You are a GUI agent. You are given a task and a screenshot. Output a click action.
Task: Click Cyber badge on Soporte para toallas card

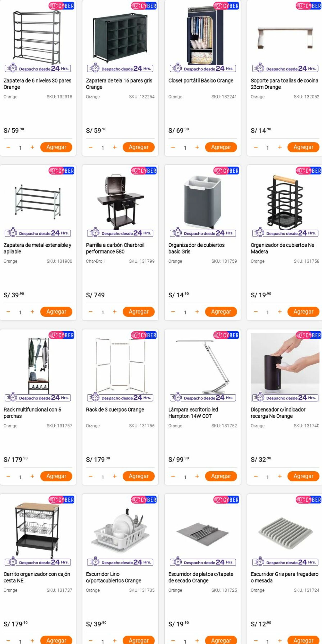point(308,6)
